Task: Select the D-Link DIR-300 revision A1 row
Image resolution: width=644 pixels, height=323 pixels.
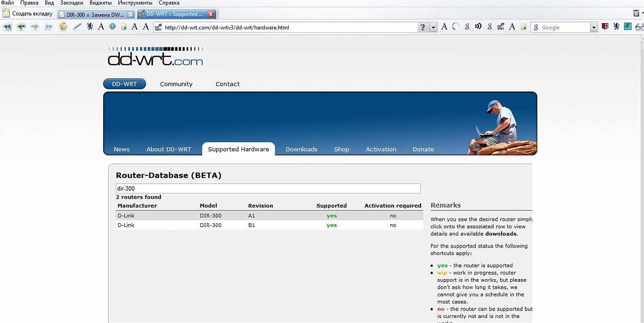Action: 269,216
